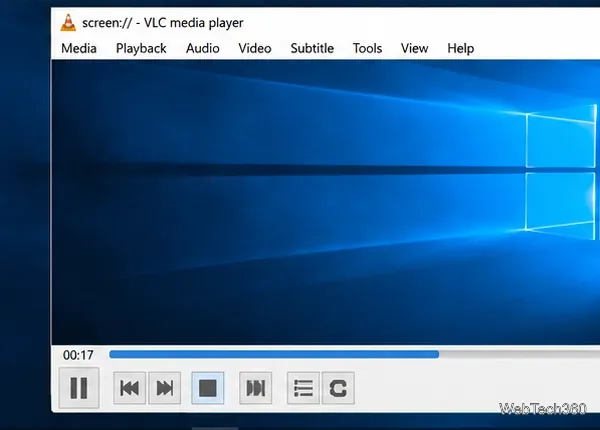
Task: Open the Help menu
Action: [x=461, y=48]
